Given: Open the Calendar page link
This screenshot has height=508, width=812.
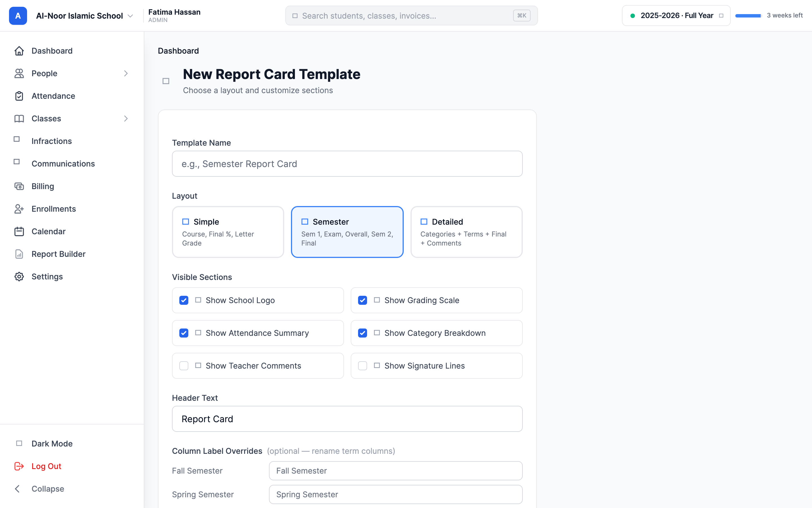Looking at the screenshot, I should [x=48, y=231].
